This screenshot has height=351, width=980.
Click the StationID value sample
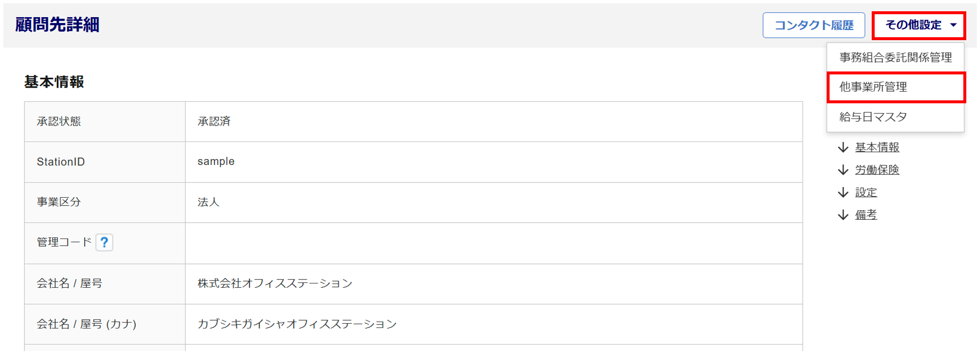[x=216, y=162]
